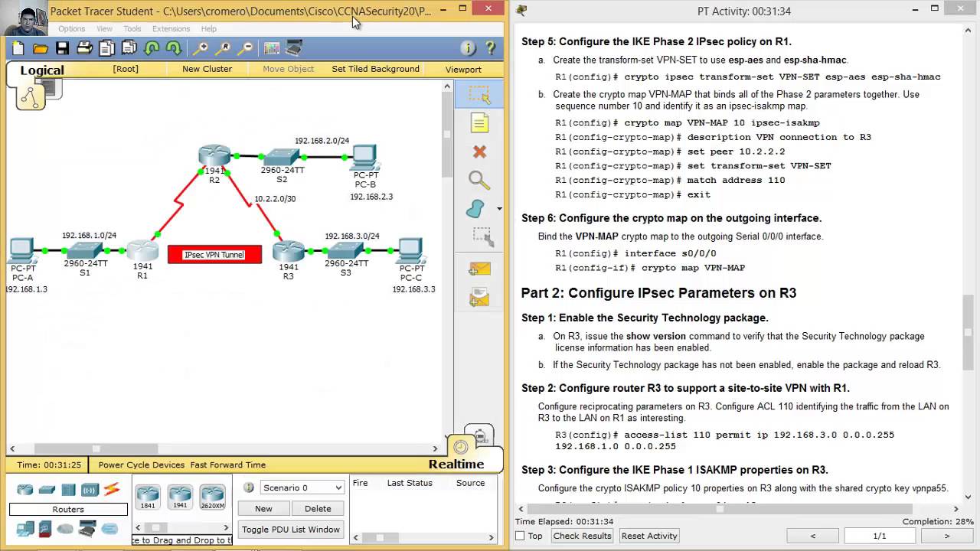Screen dimensions: 980x551
Task: Click Fast Forward Time
Action: coord(228,465)
